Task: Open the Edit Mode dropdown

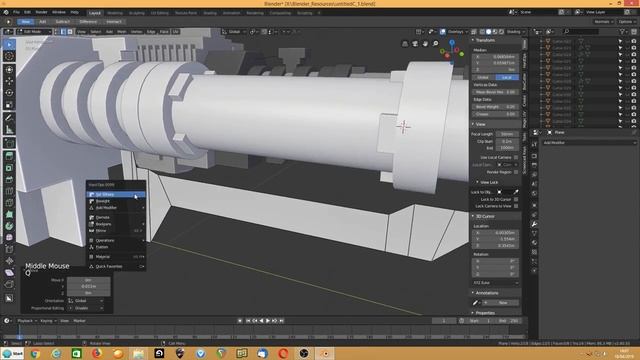Action: click(x=35, y=31)
